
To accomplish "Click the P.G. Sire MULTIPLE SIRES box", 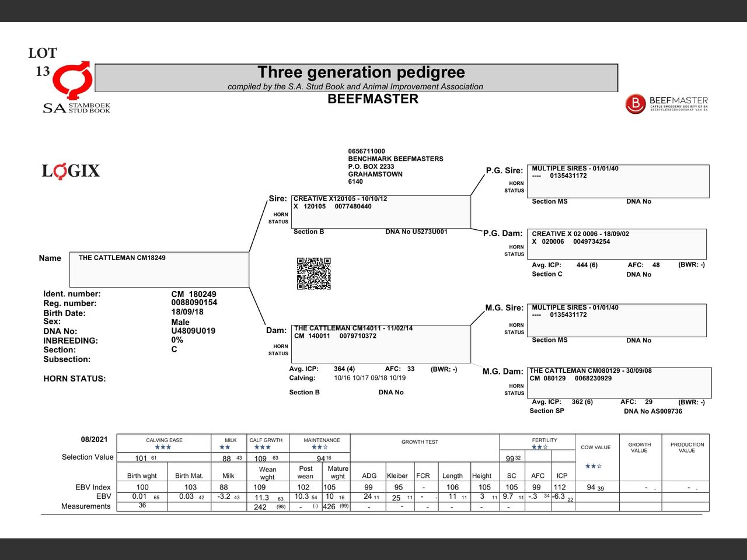I will [x=617, y=181].
